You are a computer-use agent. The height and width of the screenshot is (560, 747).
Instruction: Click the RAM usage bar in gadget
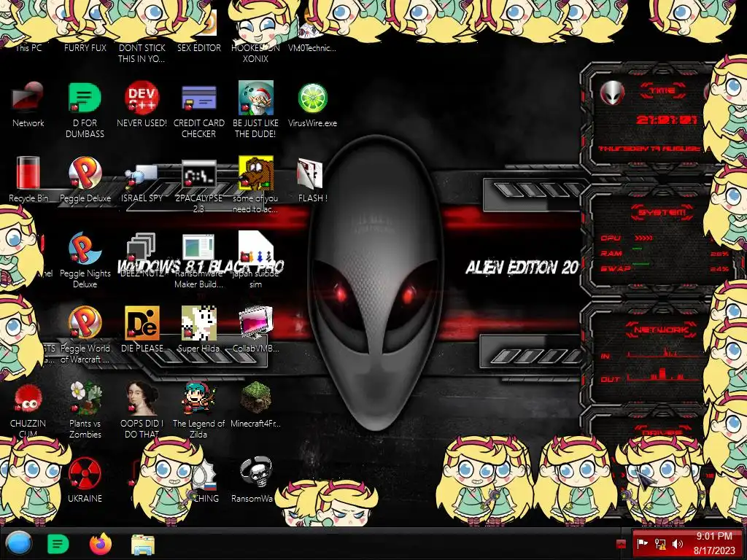click(x=637, y=249)
